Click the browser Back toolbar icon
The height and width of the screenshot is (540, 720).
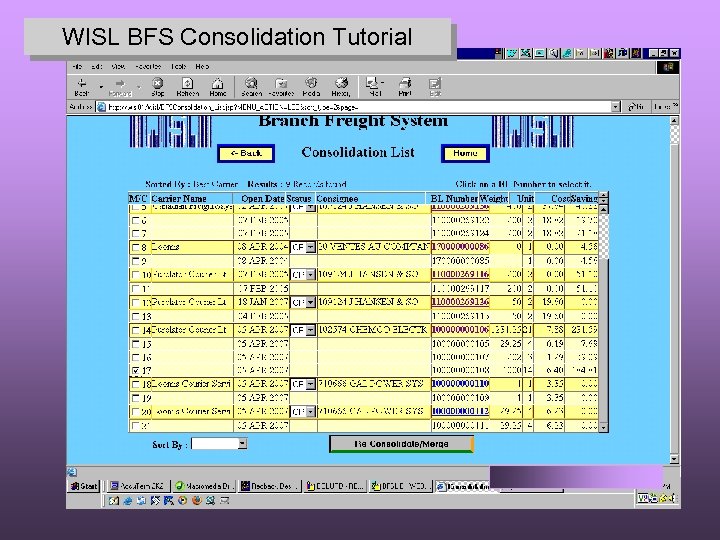[82, 86]
